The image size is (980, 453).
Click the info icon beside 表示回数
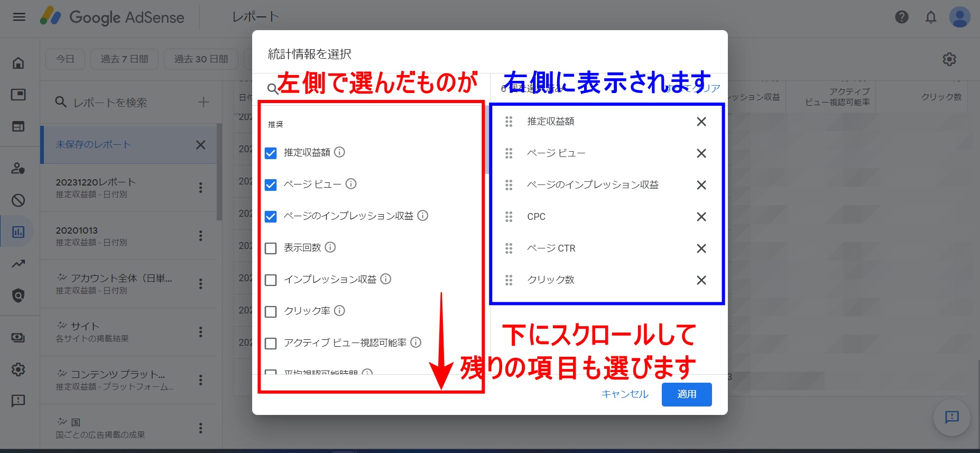click(x=330, y=247)
